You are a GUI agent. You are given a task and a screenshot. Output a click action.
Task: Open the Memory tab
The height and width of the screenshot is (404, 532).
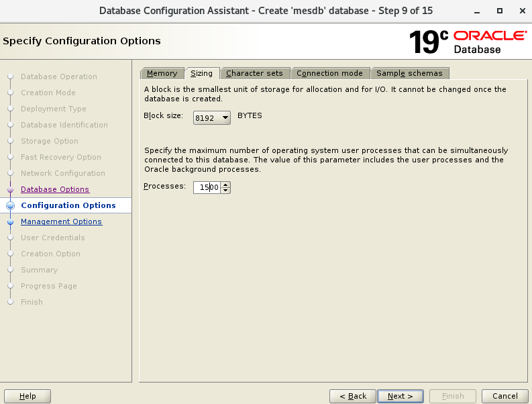[x=162, y=73]
